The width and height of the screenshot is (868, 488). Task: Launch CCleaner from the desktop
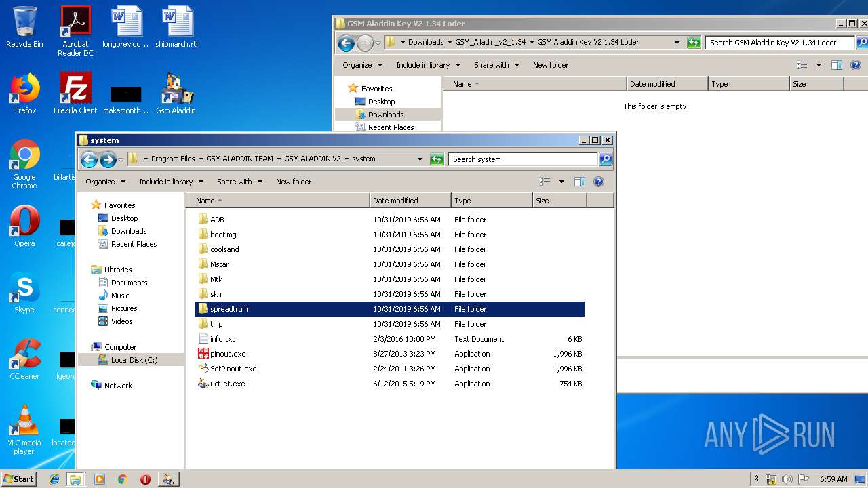24,359
